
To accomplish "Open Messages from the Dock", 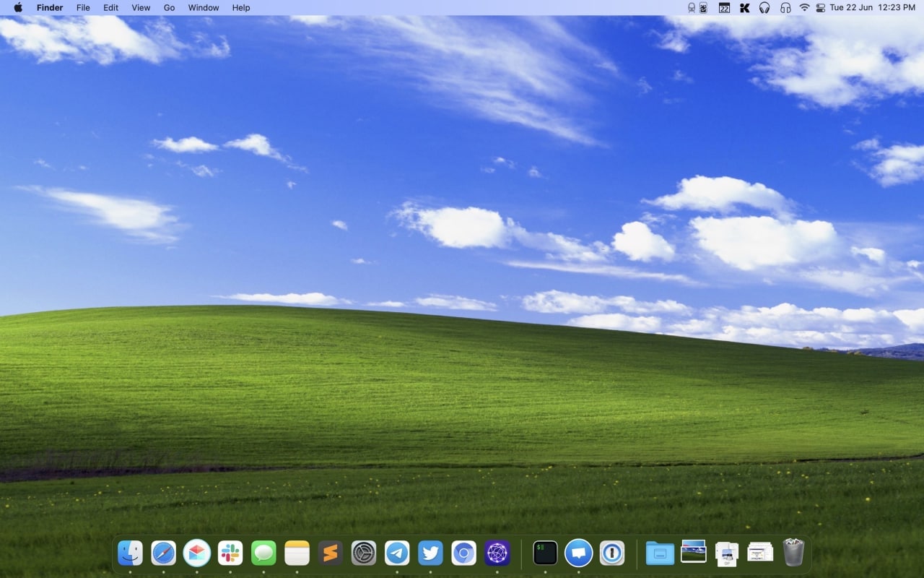I will (x=263, y=553).
